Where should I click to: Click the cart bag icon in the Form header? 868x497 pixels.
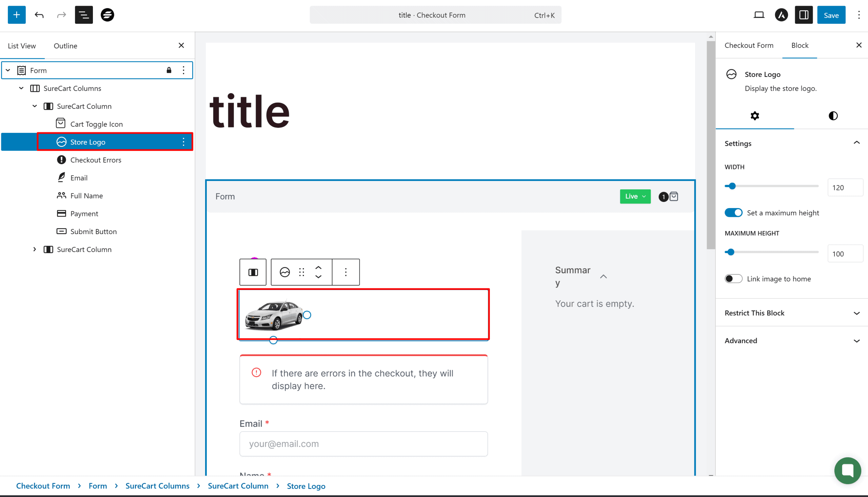(674, 196)
